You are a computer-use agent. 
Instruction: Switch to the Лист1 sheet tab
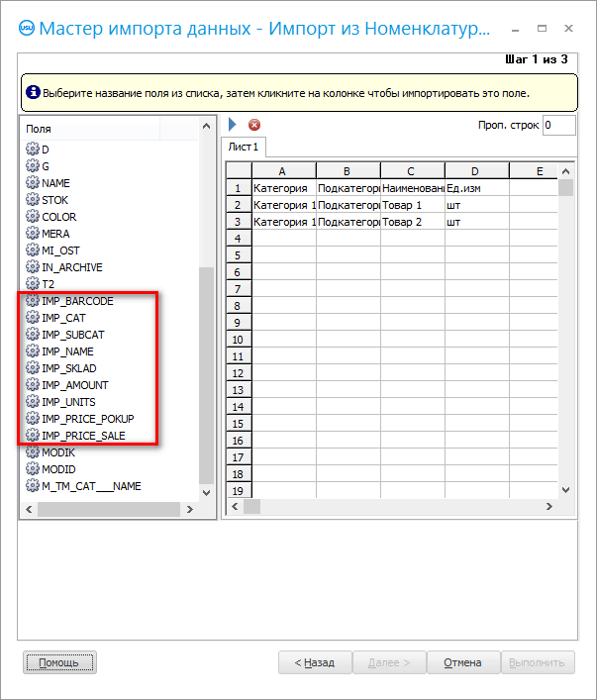pos(244,148)
